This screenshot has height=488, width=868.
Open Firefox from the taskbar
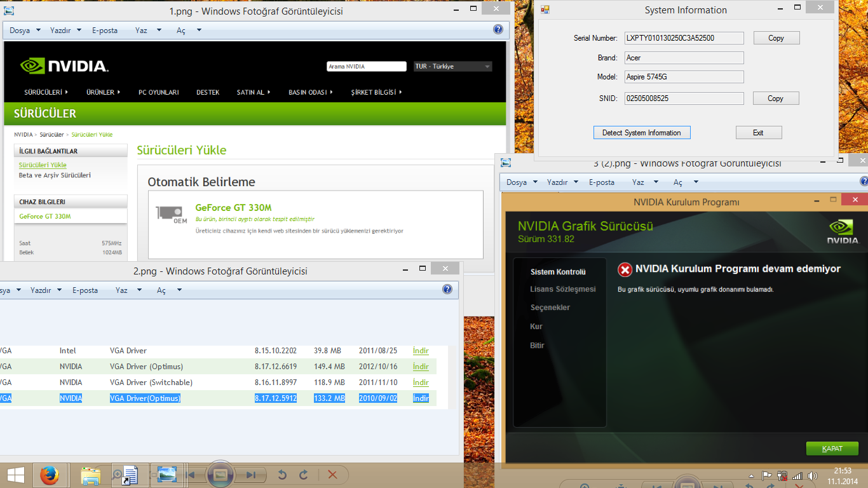pyautogui.click(x=49, y=475)
